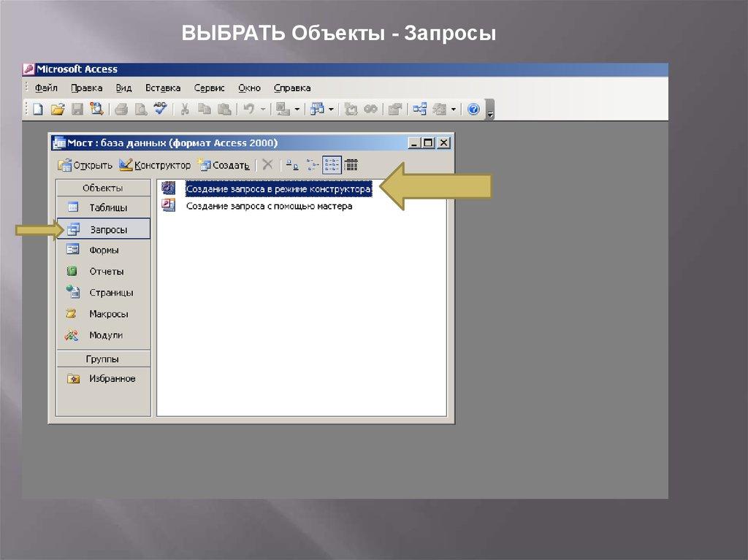Open the Relationships diagram tool
Screen dimensions: 748x560
click(419, 110)
